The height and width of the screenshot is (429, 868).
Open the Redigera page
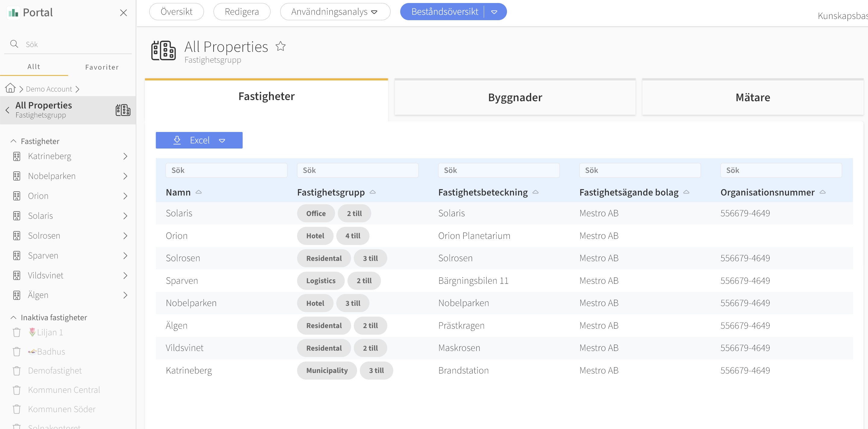[x=242, y=12]
